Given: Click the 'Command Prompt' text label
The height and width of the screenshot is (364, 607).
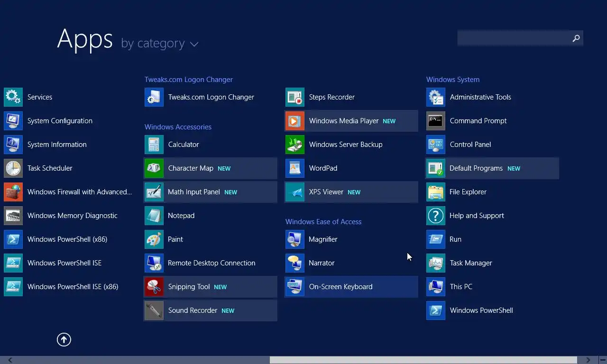Looking at the screenshot, I should [478, 121].
